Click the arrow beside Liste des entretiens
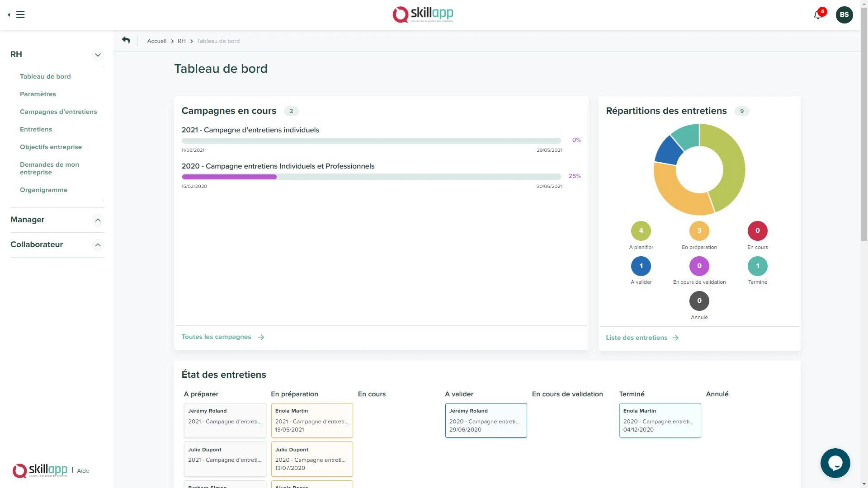Screen dimensions: 868x488 [x=675, y=338]
